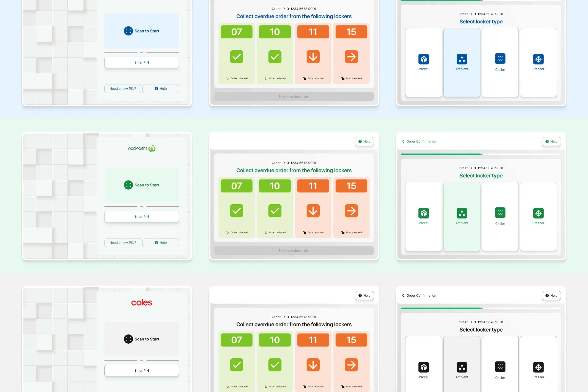The image size is (588, 392).
Task: Click locker 10 checkmark on blue-heading overdue screen
Action: point(275,57)
